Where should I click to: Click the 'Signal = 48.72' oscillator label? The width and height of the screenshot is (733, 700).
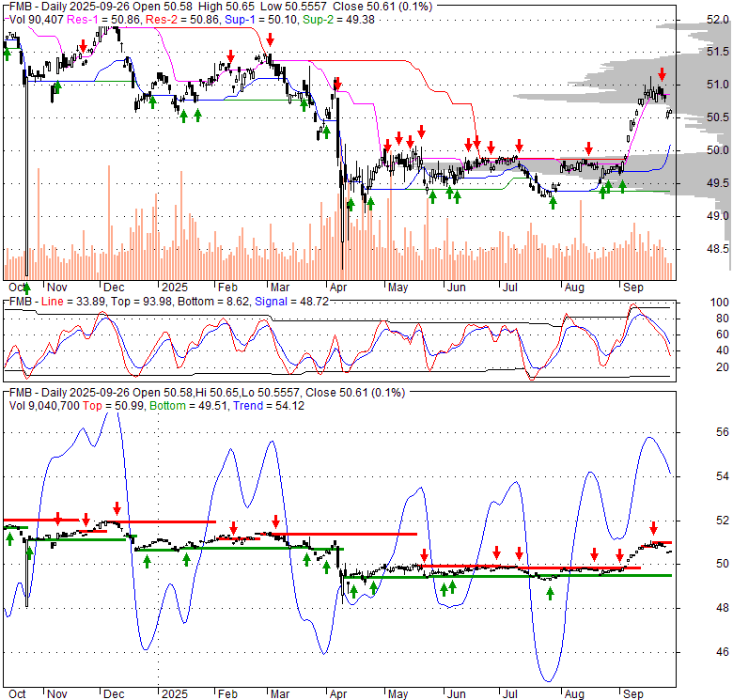point(291,302)
